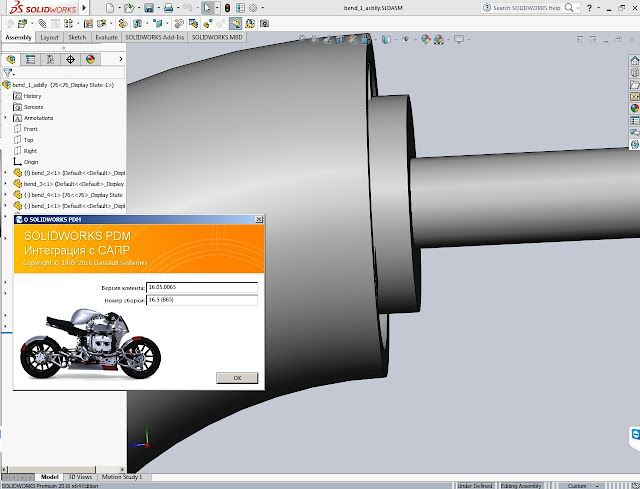Screen dimensions: 640x489
Task: Open the SOLIDWORKS MBD tab
Action: (x=217, y=37)
